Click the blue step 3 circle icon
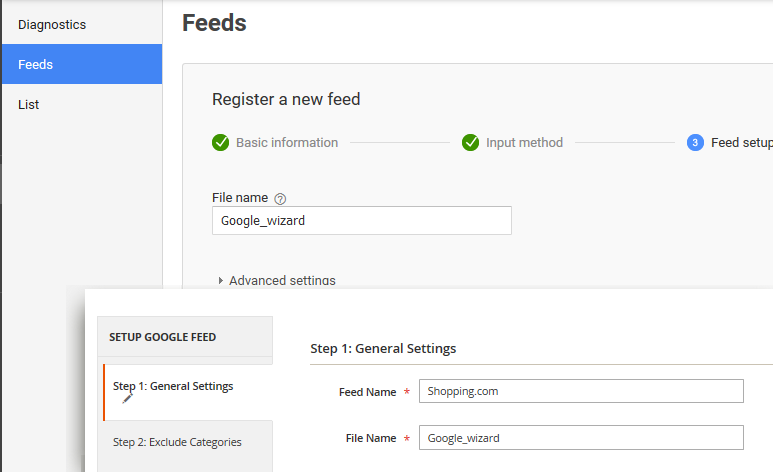 pos(695,143)
